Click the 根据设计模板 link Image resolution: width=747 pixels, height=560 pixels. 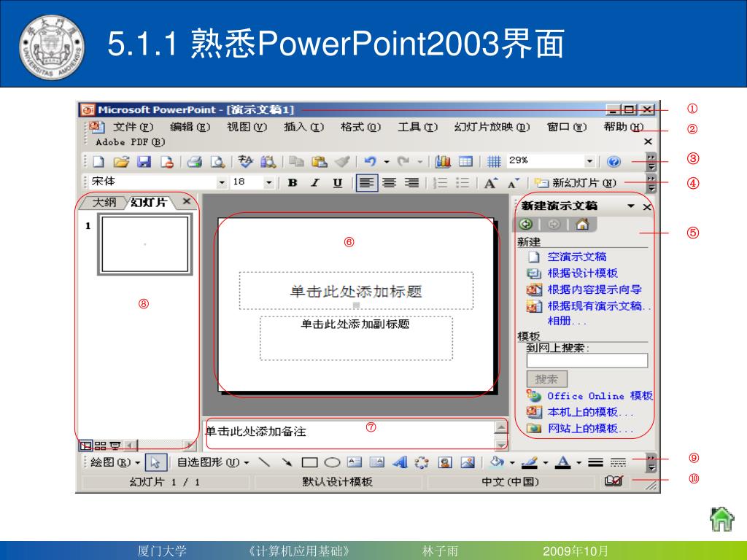[582, 273]
